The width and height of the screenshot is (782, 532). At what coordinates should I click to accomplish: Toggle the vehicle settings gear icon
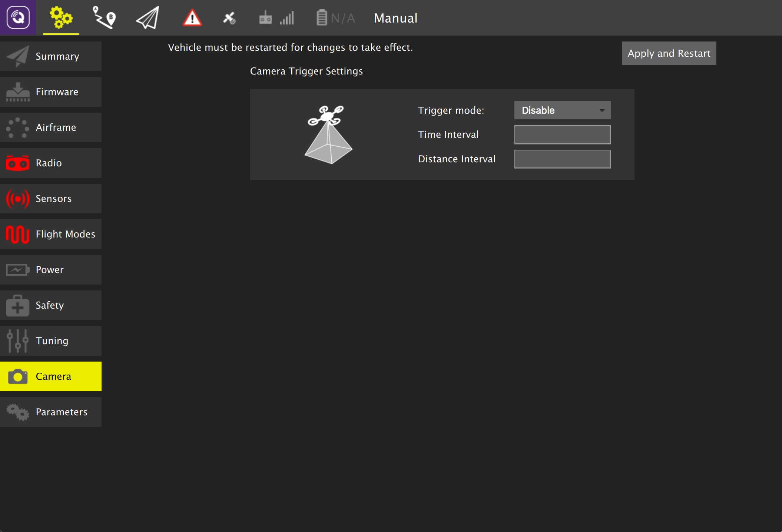point(60,18)
